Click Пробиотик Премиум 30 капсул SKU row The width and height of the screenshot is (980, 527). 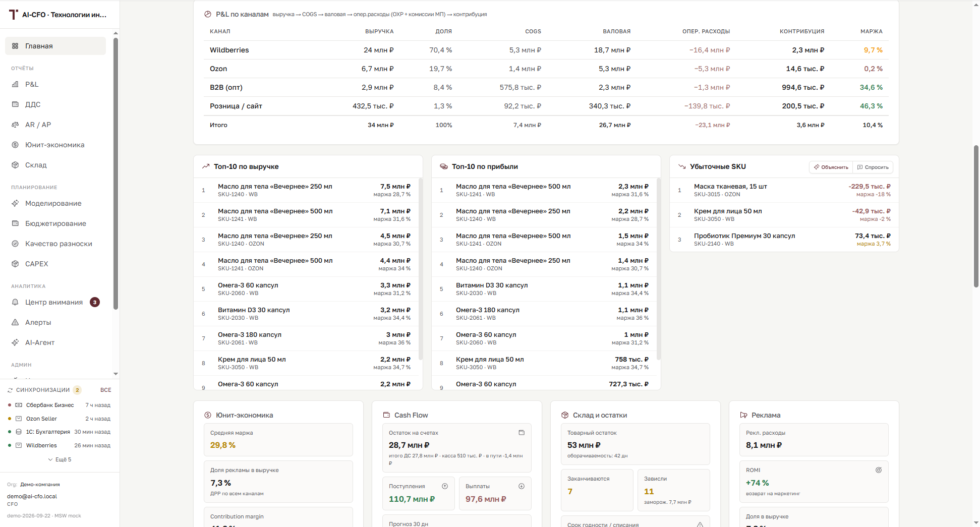(x=784, y=240)
